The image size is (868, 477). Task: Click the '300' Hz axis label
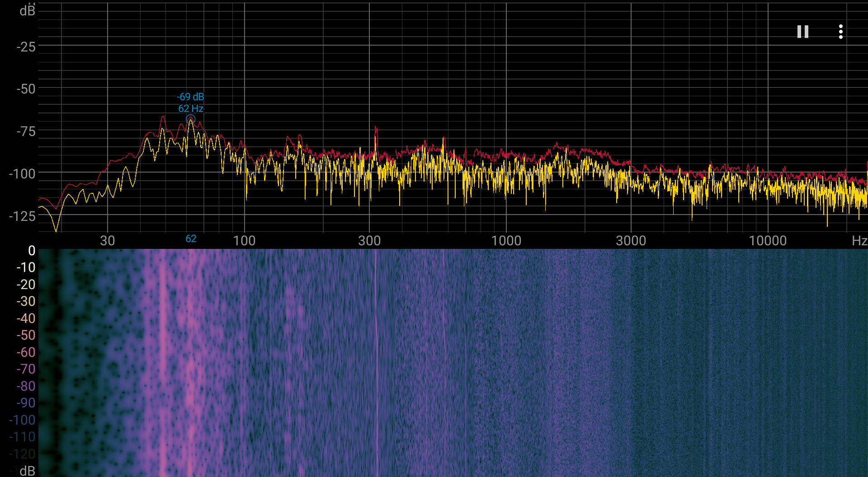tap(369, 240)
